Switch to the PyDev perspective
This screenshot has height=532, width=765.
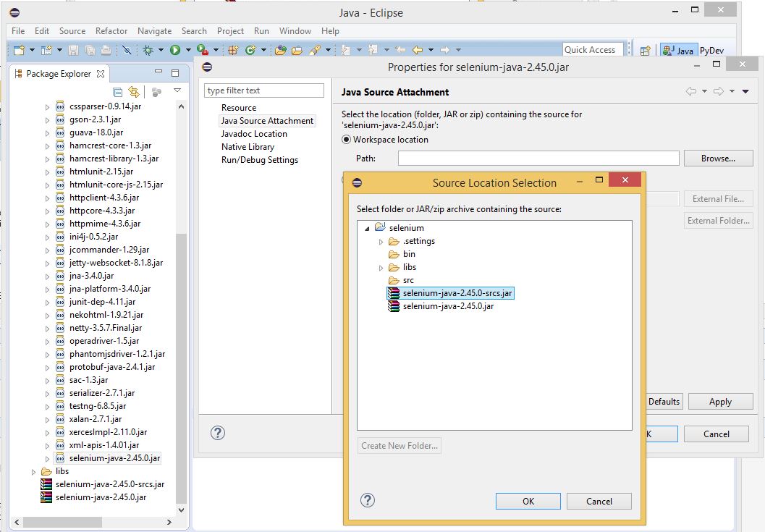pos(711,50)
